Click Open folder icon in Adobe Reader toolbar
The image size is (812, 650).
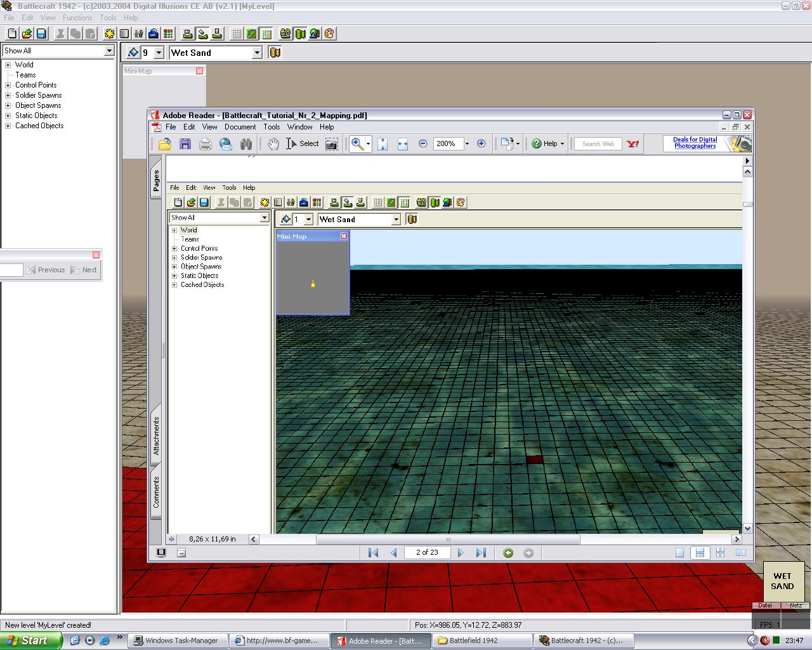pos(165,144)
